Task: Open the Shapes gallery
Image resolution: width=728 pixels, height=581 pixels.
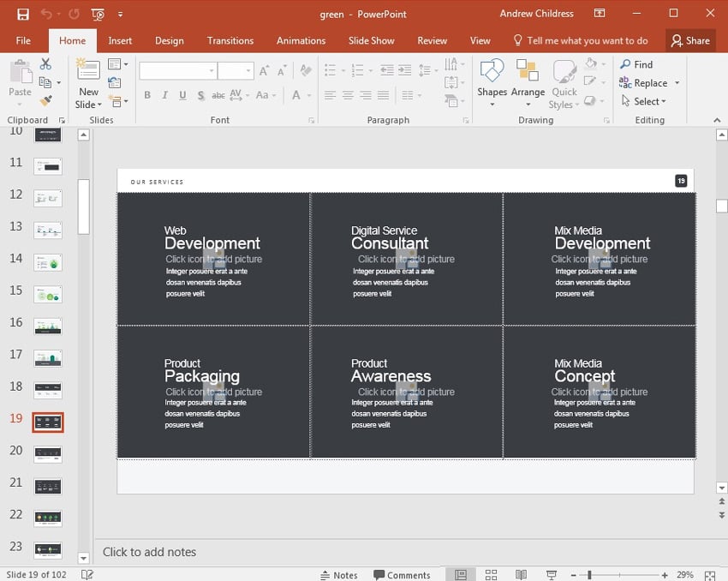Action: click(x=492, y=82)
